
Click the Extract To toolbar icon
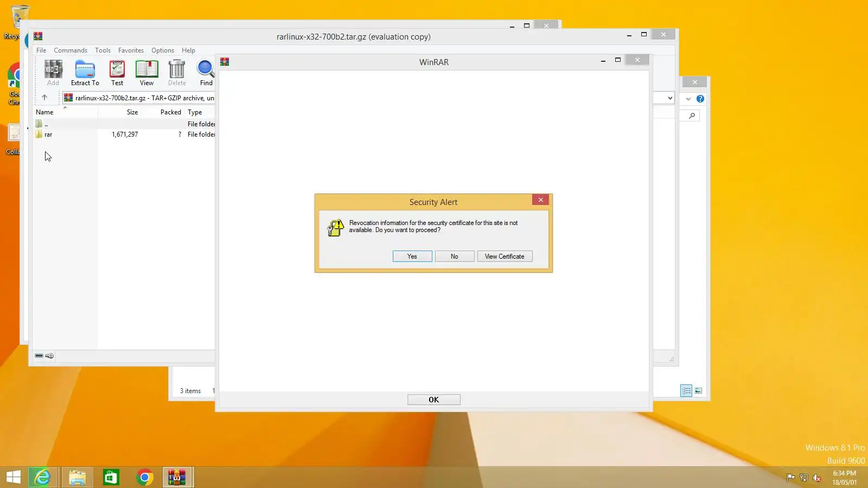(x=85, y=73)
